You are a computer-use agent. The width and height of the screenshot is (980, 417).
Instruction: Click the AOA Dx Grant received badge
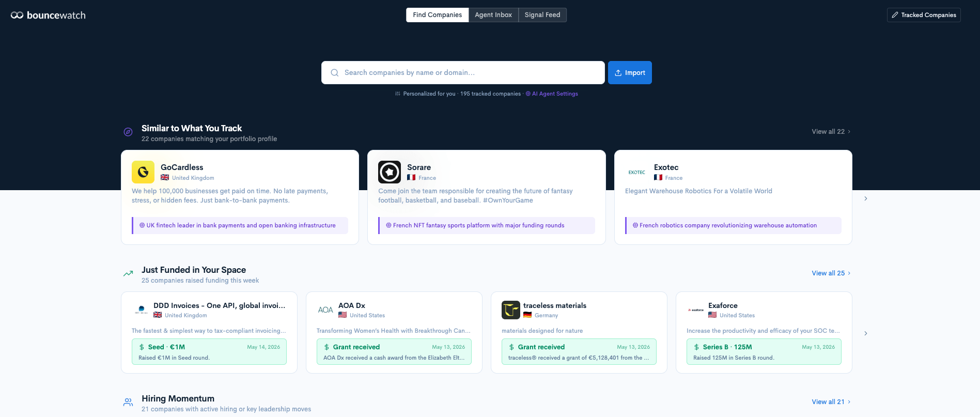394,352
